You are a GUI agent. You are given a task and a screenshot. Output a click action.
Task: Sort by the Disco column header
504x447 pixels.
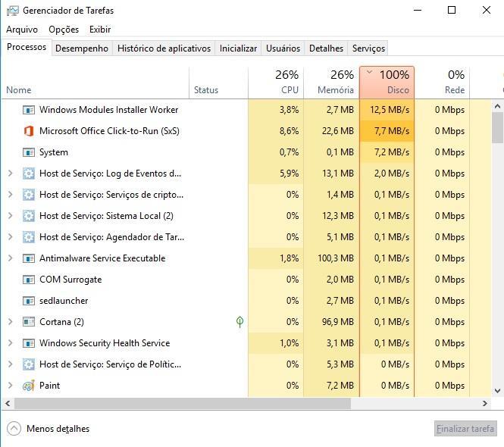(x=387, y=83)
